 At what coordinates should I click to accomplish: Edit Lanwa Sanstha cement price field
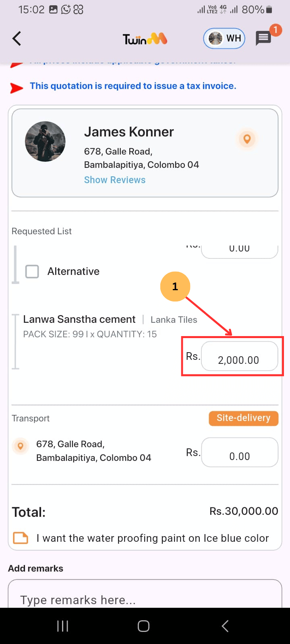pos(239,357)
